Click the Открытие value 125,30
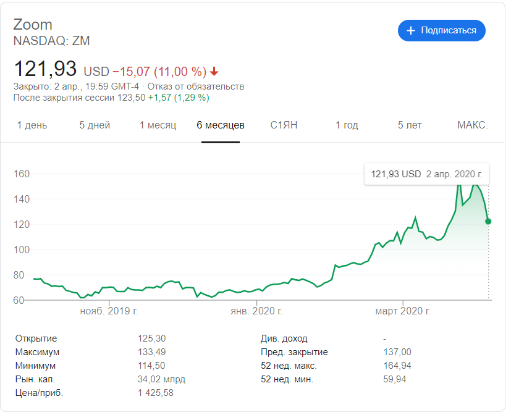 (x=151, y=338)
